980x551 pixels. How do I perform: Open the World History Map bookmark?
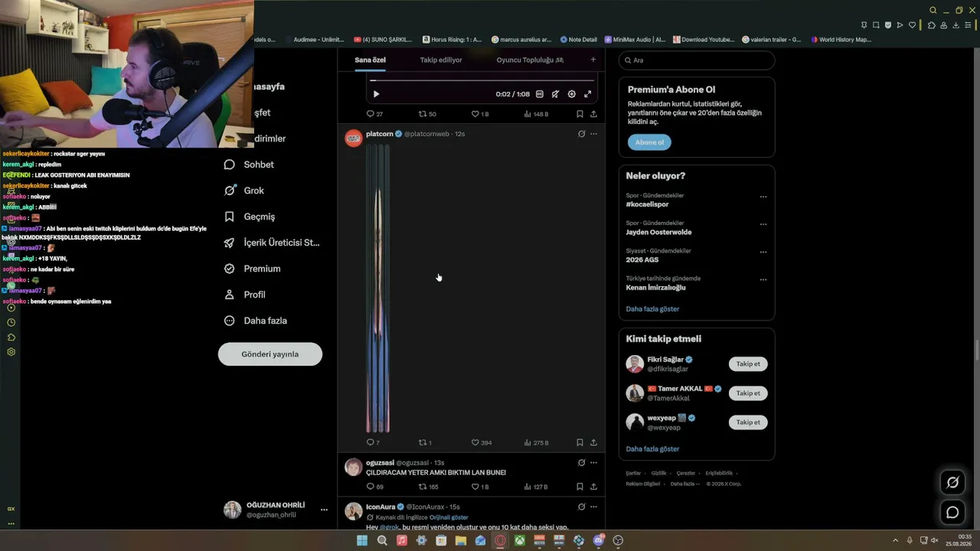841,40
